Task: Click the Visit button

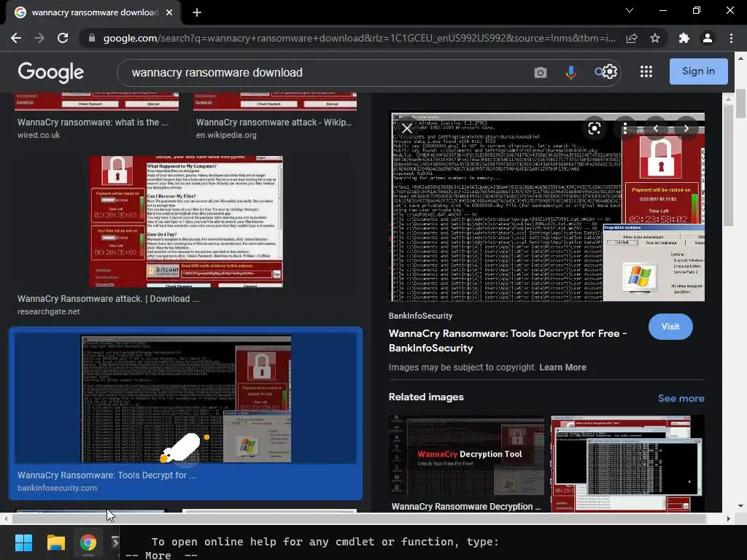Action: pos(670,327)
